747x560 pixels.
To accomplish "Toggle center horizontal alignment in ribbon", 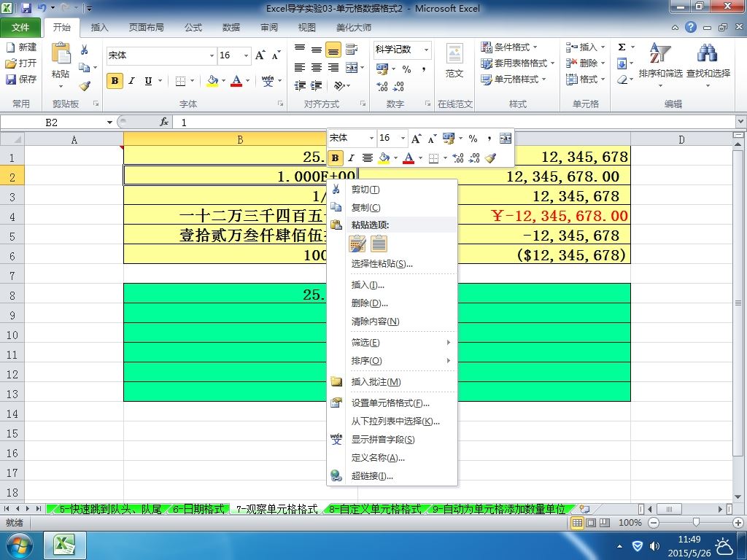I will coord(317,68).
